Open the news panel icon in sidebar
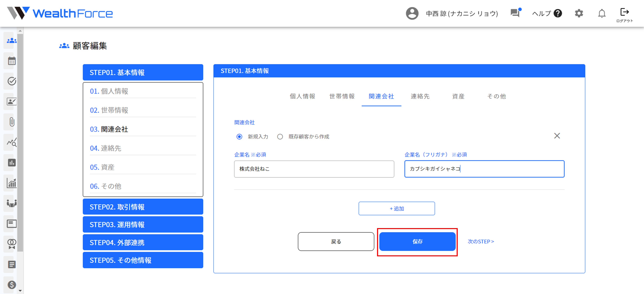 pyautogui.click(x=12, y=224)
